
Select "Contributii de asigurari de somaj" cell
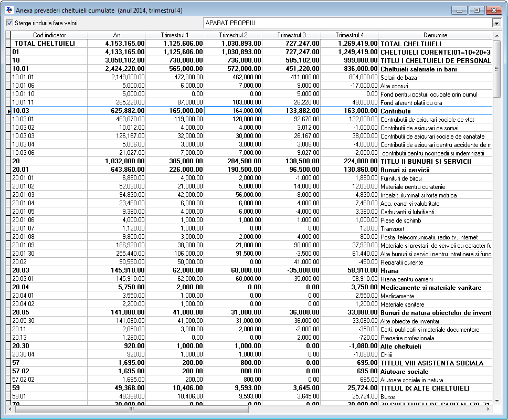click(x=436, y=128)
